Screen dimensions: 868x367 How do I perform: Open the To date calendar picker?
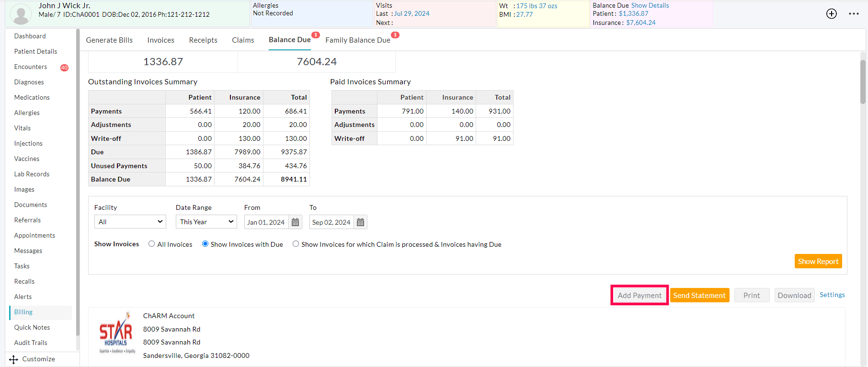click(x=361, y=222)
